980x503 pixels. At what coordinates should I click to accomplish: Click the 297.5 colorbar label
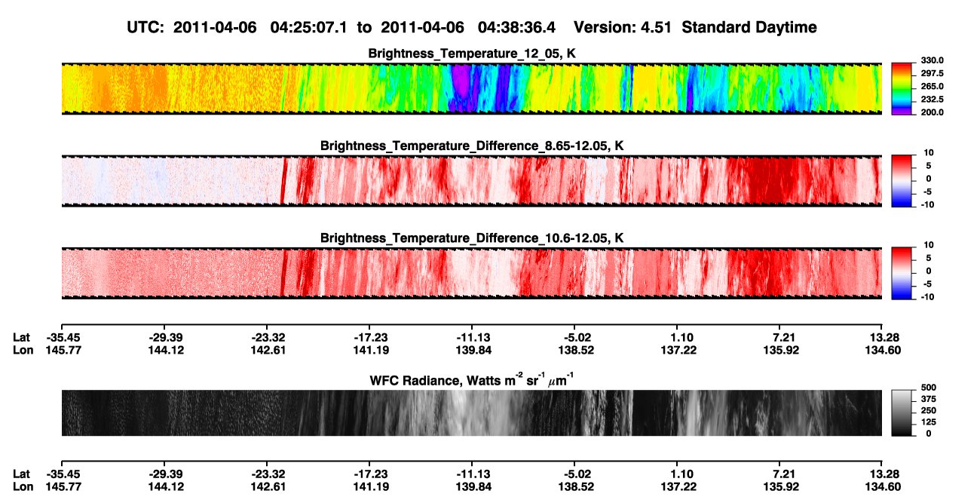(x=932, y=74)
